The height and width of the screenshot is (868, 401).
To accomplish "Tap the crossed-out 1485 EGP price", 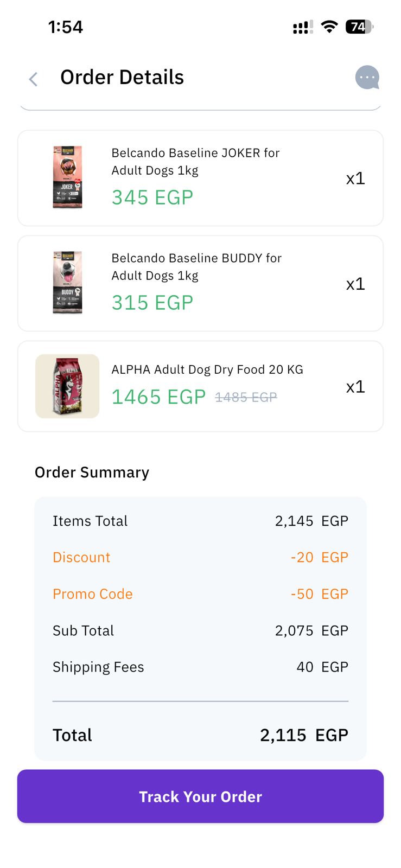I will 246,398.
